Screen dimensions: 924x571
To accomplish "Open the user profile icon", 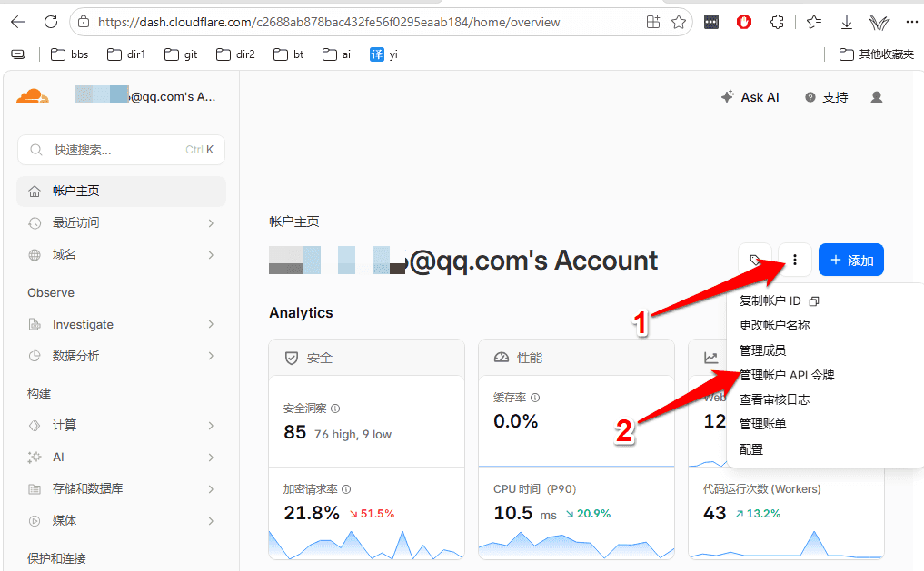I will [x=877, y=97].
